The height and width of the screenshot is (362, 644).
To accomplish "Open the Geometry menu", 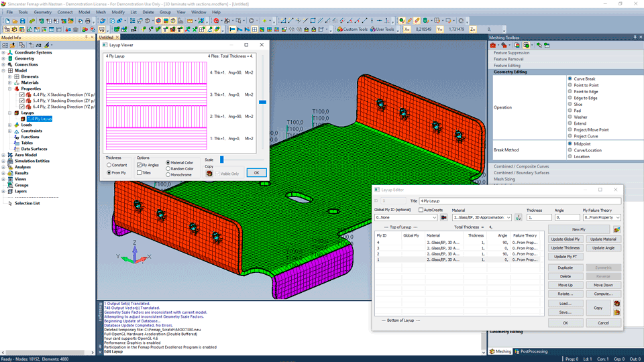I will click(x=43, y=12).
